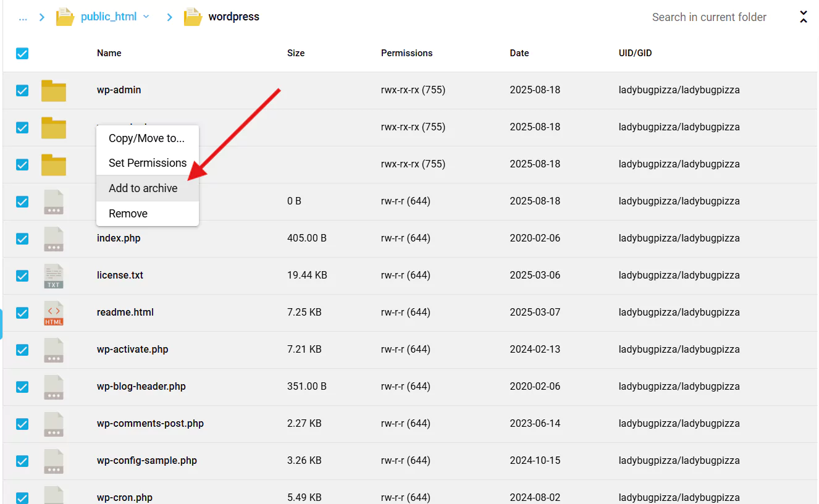Click the index.php file name
This screenshot has height=504, width=819.
click(x=119, y=238)
